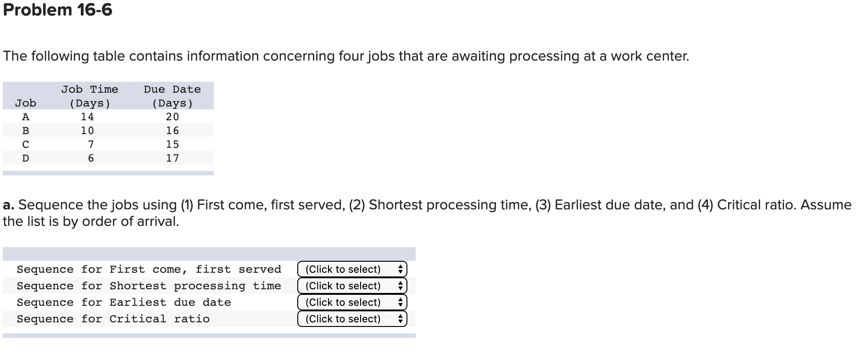Click the stepper arrows beside Earliest due date
This screenshot has width=868, height=360.
[401, 302]
